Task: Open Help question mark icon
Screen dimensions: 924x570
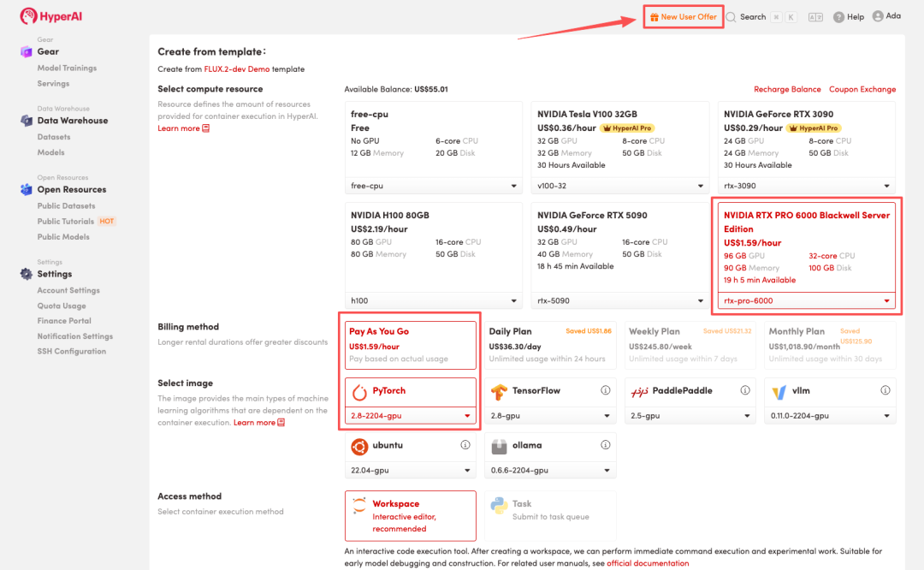Action: 838,17
